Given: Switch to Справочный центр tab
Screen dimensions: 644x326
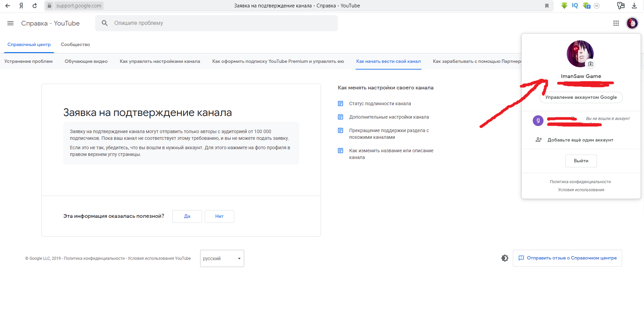Looking at the screenshot, I should click(29, 44).
